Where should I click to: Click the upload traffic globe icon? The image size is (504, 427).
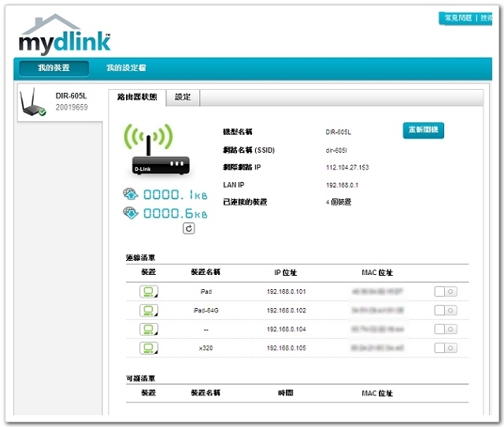click(131, 194)
